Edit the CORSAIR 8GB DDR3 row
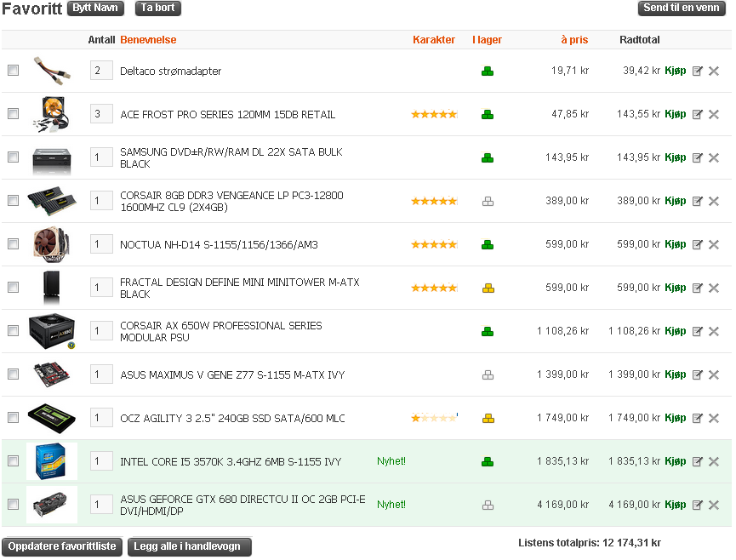This screenshot has height=560, width=736. click(x=698, y=201)
